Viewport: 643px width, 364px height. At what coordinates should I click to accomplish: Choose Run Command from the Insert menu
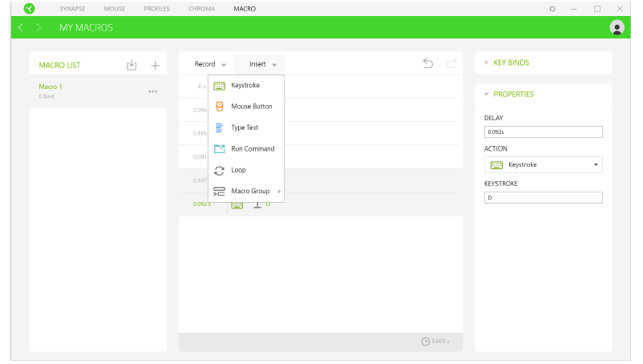pyautogui.click(x=246, y=149)
